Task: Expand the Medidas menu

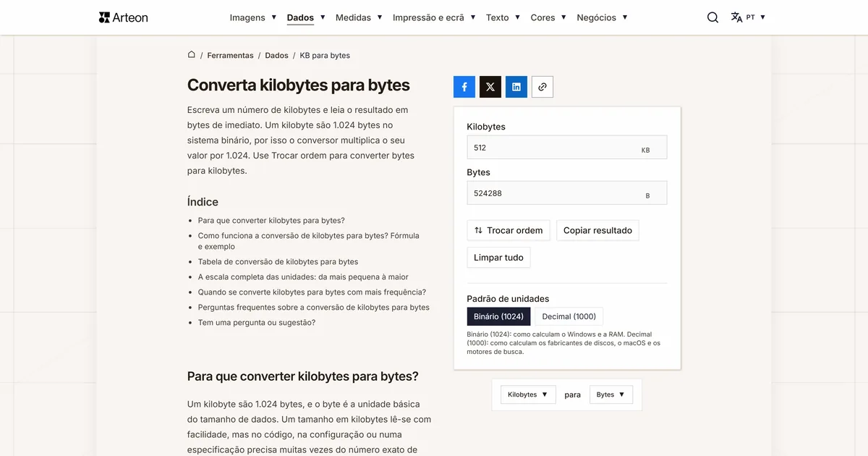Action: tap(359, 17)
